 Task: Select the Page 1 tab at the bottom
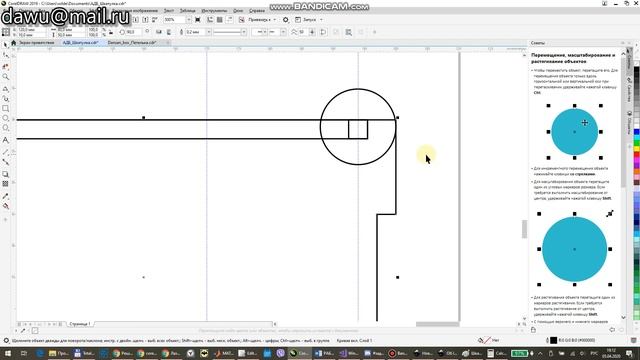point(80,324)
